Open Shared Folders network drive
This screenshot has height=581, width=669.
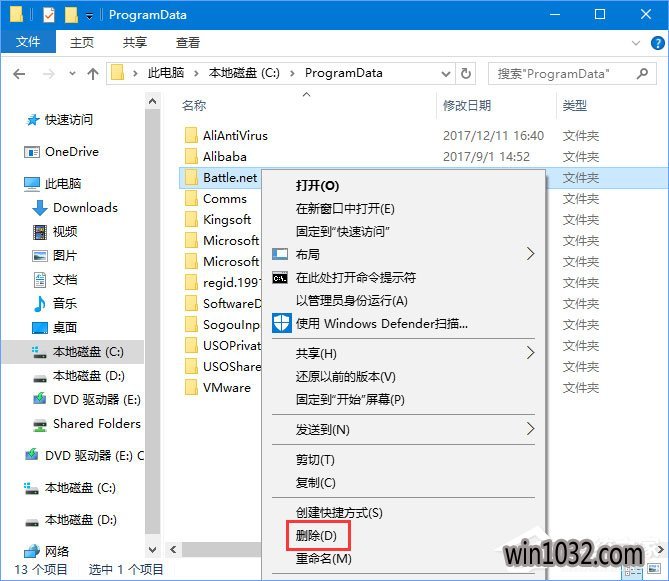click(96, 423)
